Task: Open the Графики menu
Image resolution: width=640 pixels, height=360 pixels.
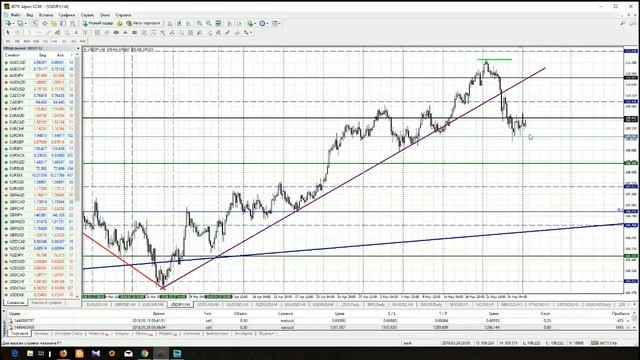Action: [67, 15]
